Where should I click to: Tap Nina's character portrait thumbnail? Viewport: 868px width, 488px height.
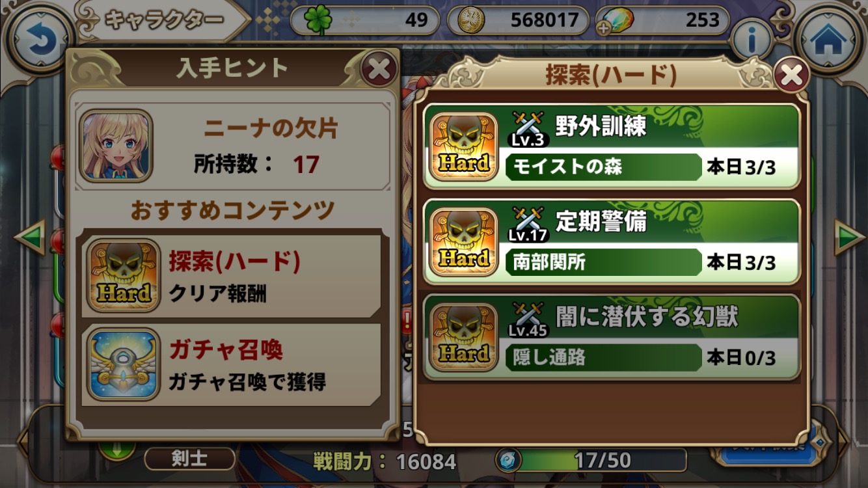point(116,145)
